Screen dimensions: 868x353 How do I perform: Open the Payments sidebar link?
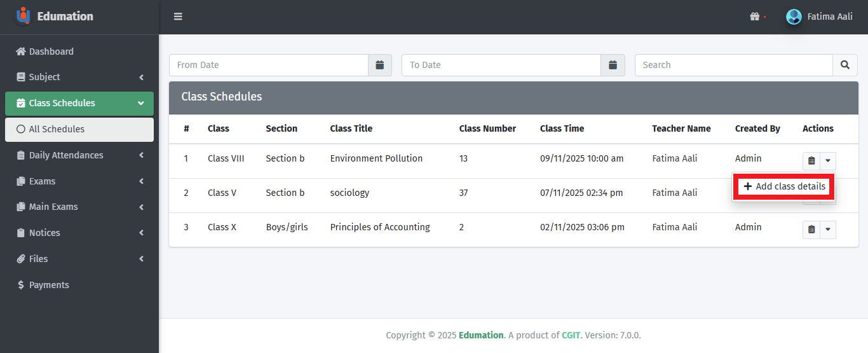pos(49,285)
